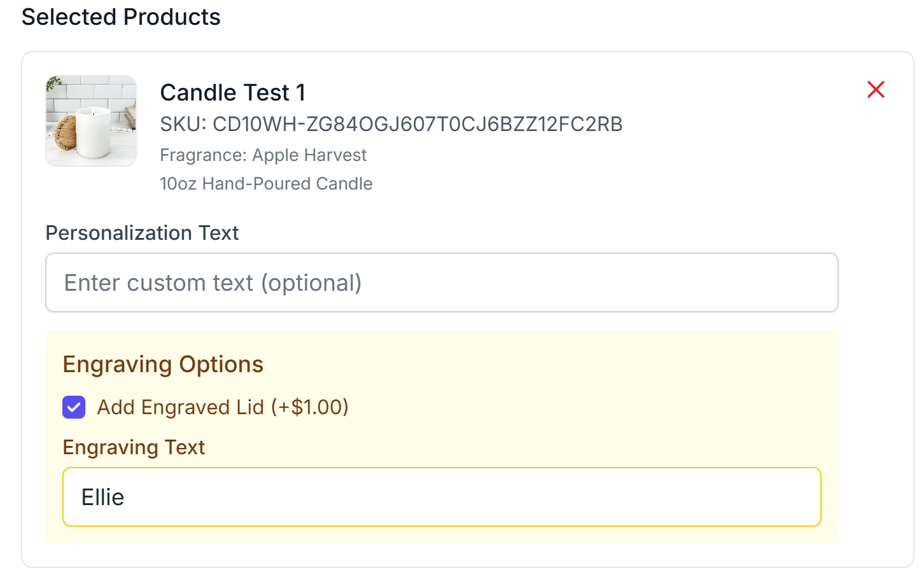Screen dimensions: 924x577
Task: Click the "10oz Hand-Poured Candle" description
Action: (x=266, y=184)
